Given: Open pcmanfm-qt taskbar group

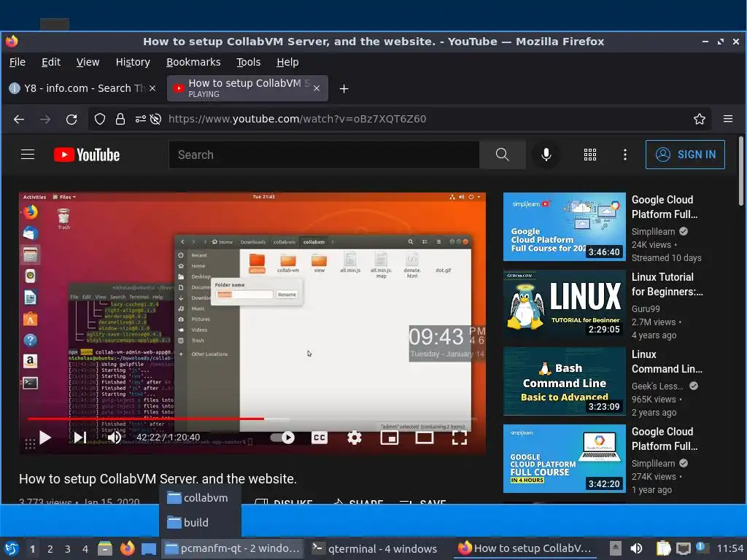Looking at the screenshot, I should 233,548.
